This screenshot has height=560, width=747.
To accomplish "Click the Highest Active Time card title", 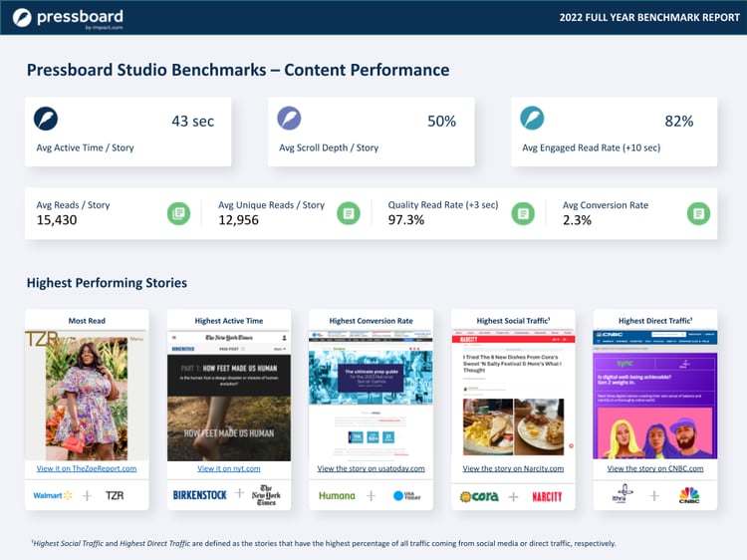I will 229,321.
